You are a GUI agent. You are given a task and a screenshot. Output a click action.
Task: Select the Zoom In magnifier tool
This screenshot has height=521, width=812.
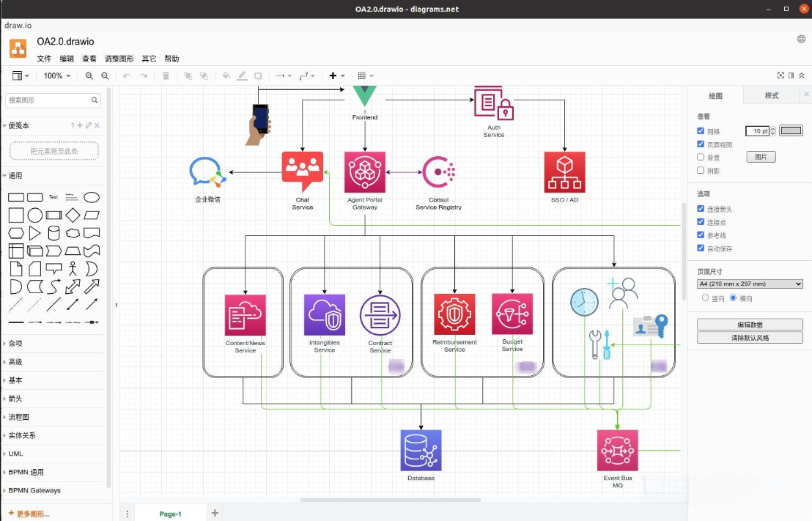(89, 75)
